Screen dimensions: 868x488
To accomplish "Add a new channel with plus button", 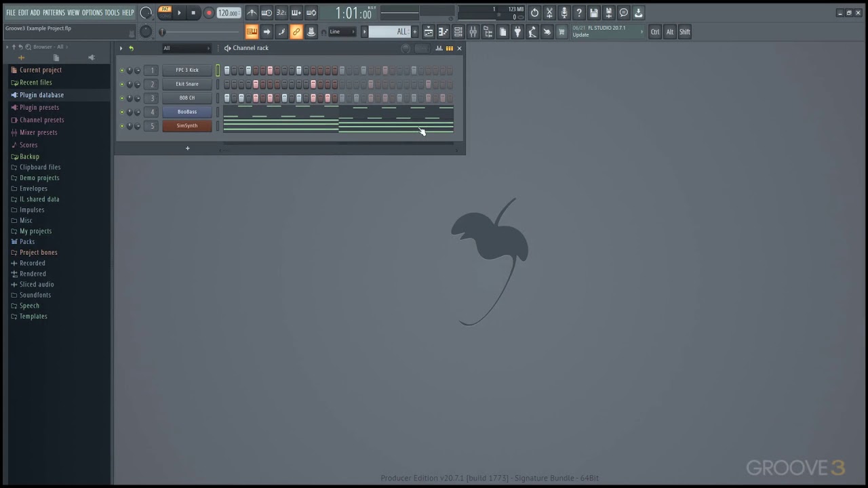I will 188,148.
